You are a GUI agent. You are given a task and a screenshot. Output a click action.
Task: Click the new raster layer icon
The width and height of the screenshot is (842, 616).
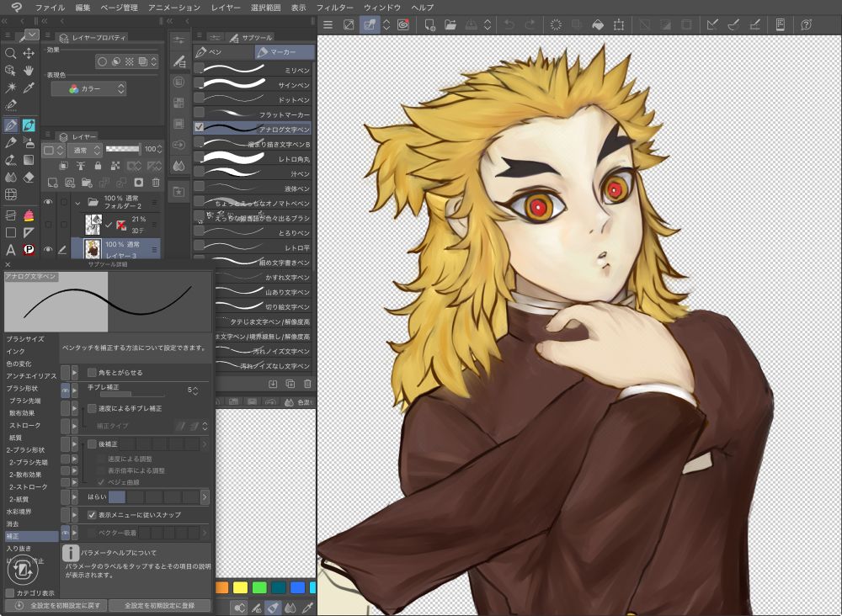pos(52,183)
